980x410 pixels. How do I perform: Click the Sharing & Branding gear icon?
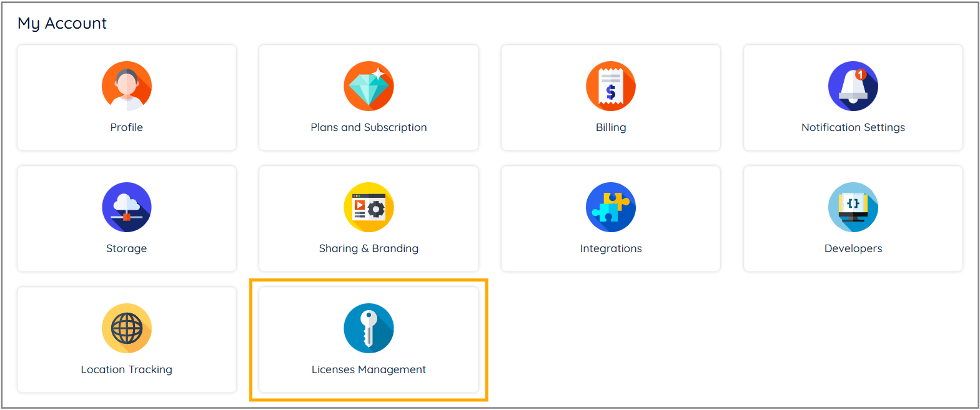369,207
